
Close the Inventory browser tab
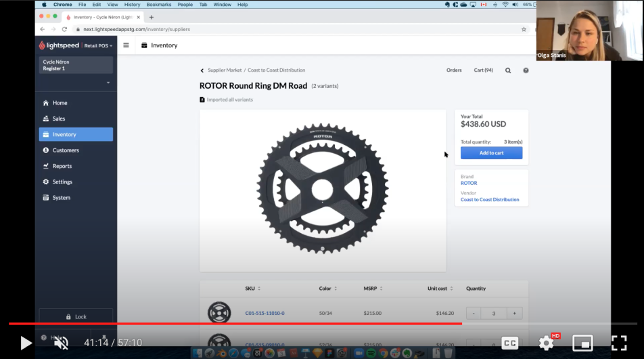pyautogui.click(x=139, y=17)
